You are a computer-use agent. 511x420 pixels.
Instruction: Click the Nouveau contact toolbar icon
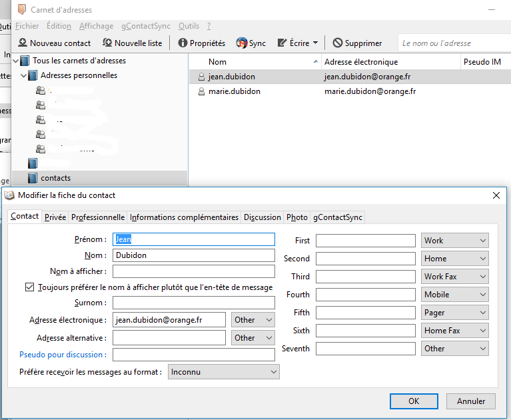click(22, 43)
